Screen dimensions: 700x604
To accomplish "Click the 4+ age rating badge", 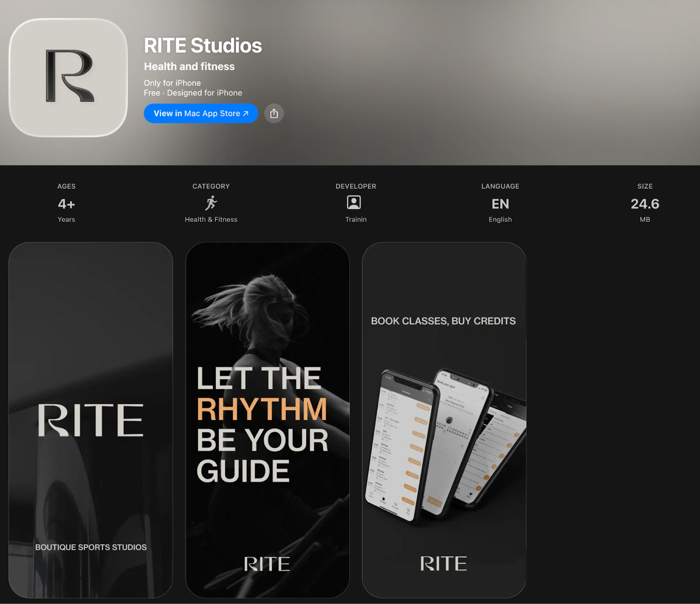I will [66, 204].
